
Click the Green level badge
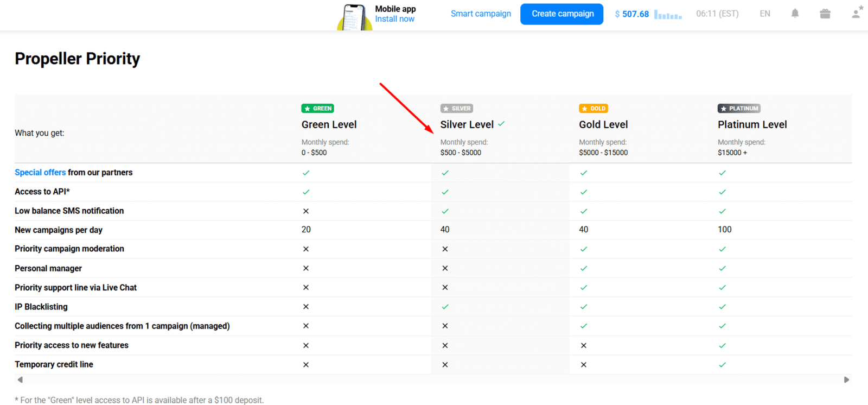tap(317, 109)
